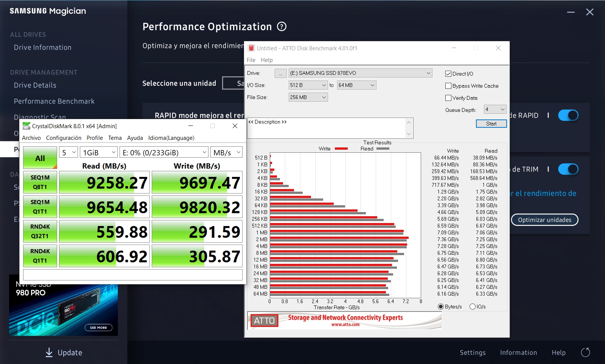This screenshot has width=605, height=364.
Task: Run all CrystalDiskMark tests with All button
Action: click(x=40, y=158)
